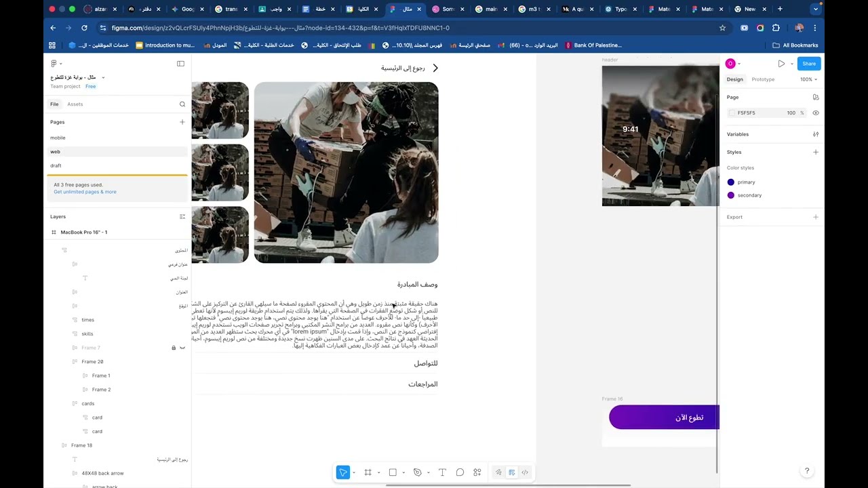This screenshot has height=488, width=868.
Task: Open the browser extensions puzzle icon
Action: click(776, 28)
